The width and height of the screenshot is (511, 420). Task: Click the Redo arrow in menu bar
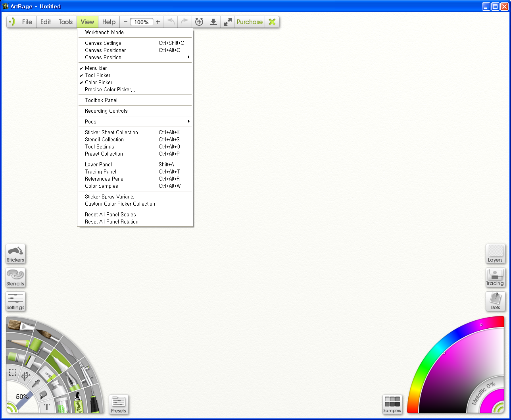point(184,22)
